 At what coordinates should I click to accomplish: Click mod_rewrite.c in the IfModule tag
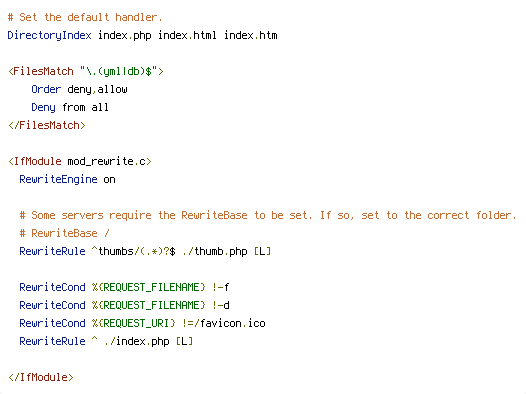(106, 162)
